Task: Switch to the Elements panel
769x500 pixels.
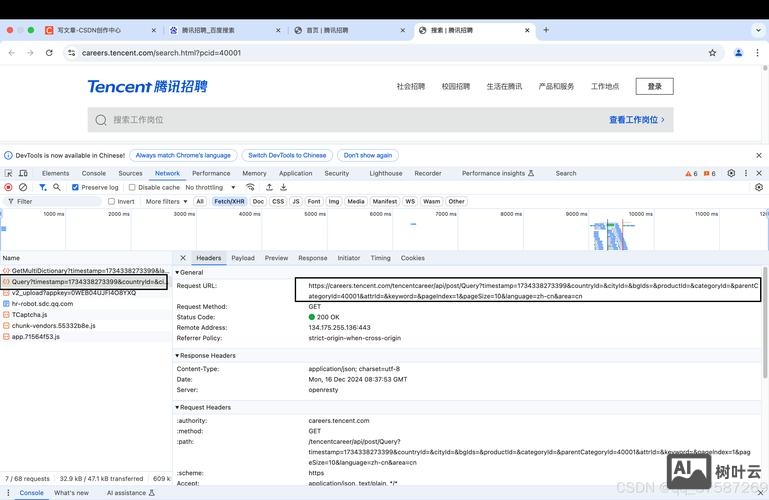Action: tap(55, 174)
